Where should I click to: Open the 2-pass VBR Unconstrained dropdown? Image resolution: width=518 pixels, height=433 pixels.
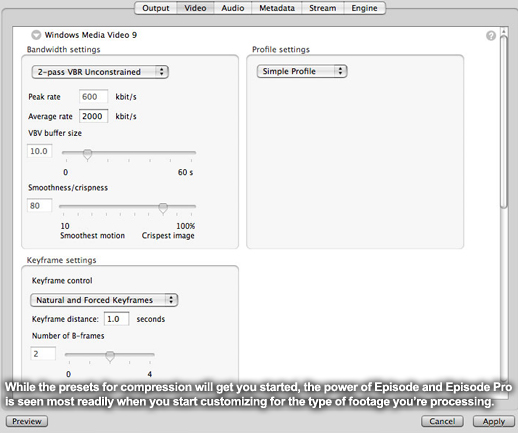[100, 72]
